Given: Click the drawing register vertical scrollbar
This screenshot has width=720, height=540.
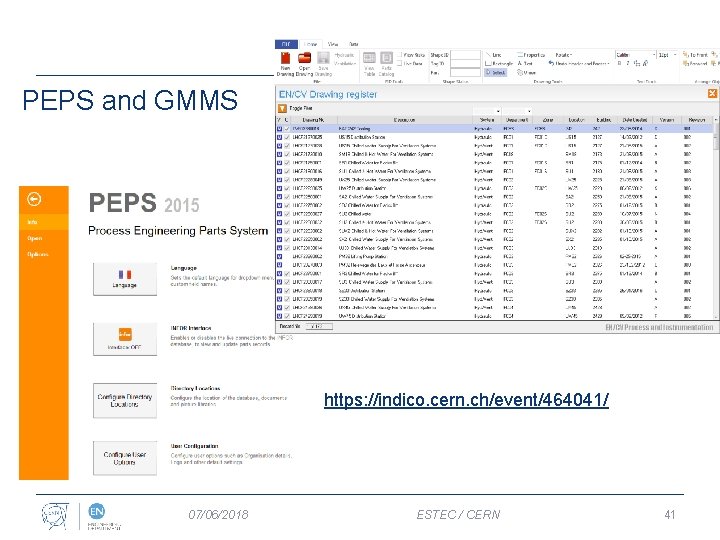Looking at the screenshot, I should tap(716, 219).
